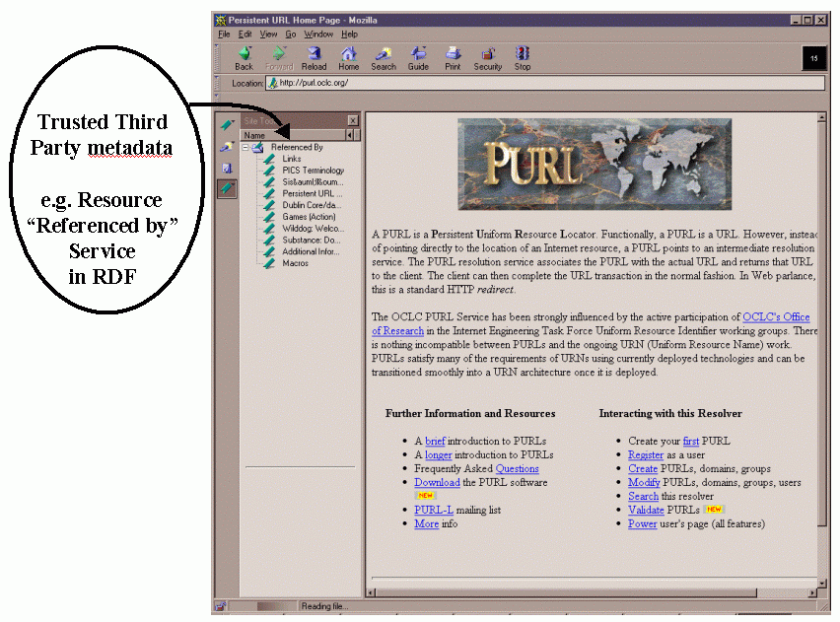Open the Window menu
Image resolution: width=840 pixels, height=622 pixels.
317,35
